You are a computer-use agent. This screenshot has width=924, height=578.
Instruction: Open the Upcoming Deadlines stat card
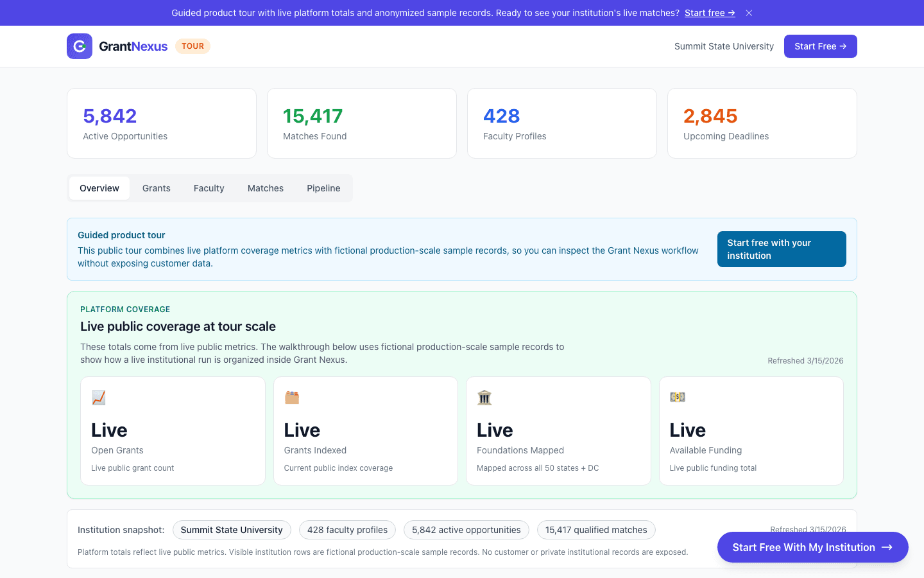pyautogui.click(x=762, y=123)
